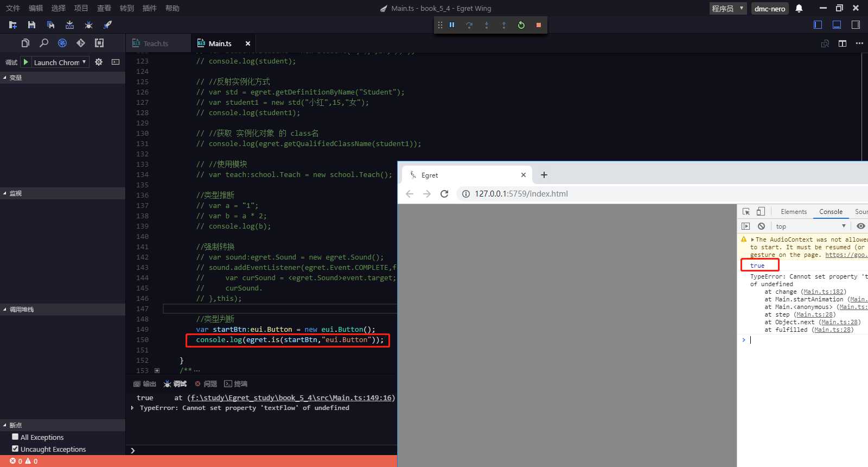Open the 程序员 role dropdown
868x467 pixels.
pos(728,8)
